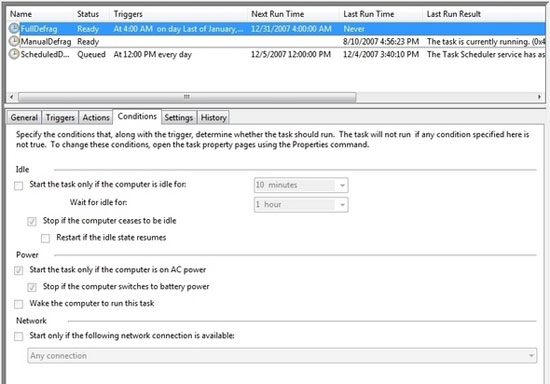
Task: Click '8/10/2007 4:56:23 PM' last run time
Action: [x=381, y=42]
